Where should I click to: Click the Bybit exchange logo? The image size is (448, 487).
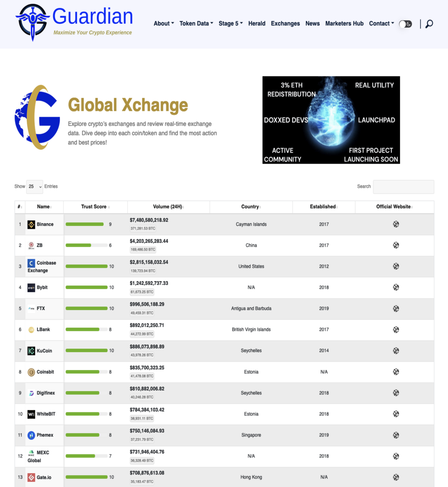[31, 288]
